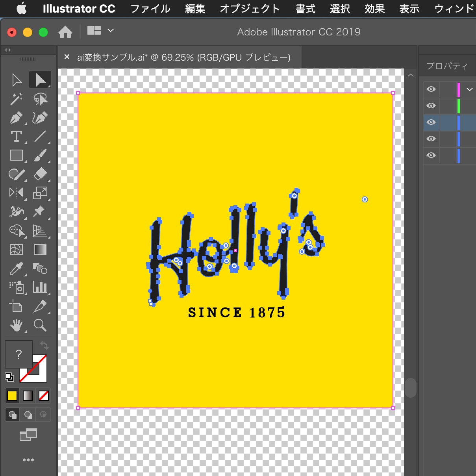Viewport: 476px width, 476px height.
Task: Apply solid Color mode yellow swatch
Action: click(x=12, y=395)
